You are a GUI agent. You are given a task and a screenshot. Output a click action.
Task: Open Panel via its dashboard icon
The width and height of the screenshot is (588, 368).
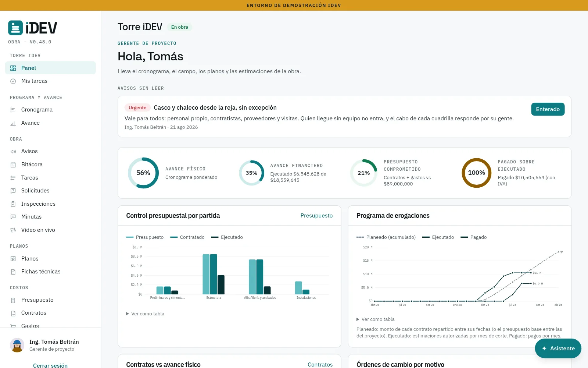point(13,68)
